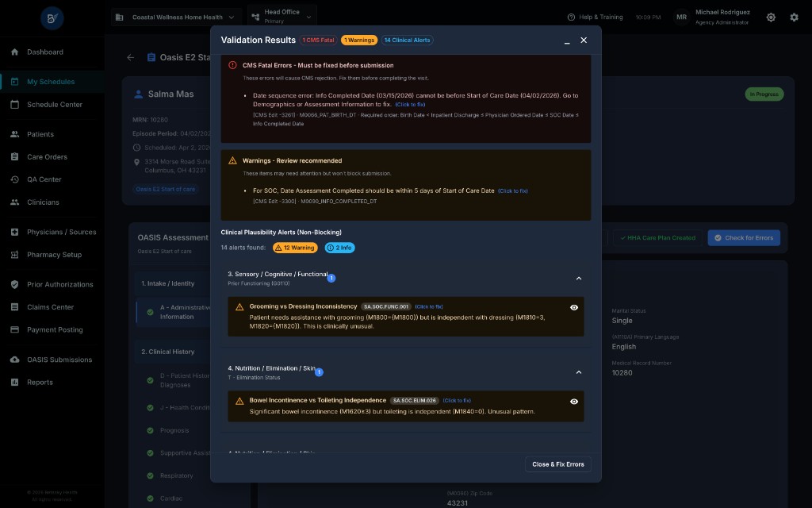Click the OASIS Submissions cloud icon
The width and height of the screenshot is (812, 508).
[x=14, y=360]
